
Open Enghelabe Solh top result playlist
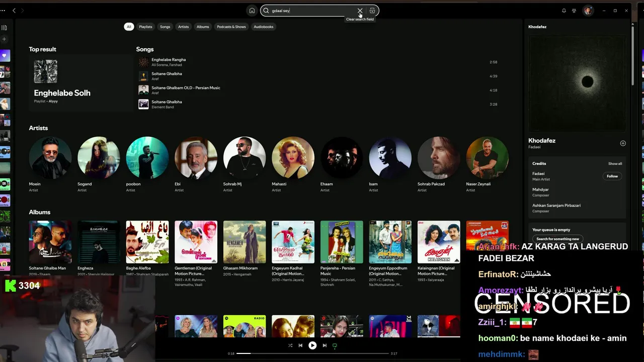point(80,82)
